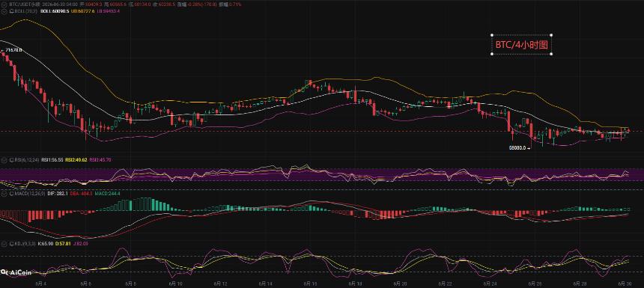Click the open price '开' value in header
This screenshot has height=288, width=644.
pyautogui.click(x=94, y=4)
